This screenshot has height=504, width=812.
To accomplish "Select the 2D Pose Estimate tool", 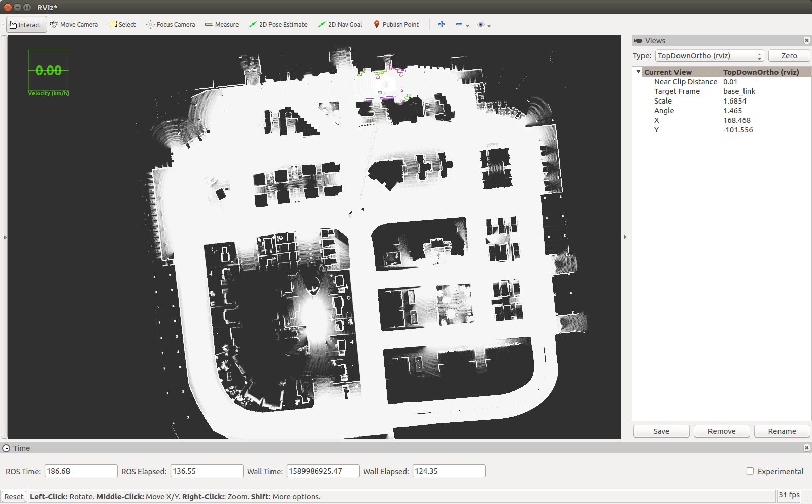I will pyautogui.click(x=278, y=25).
